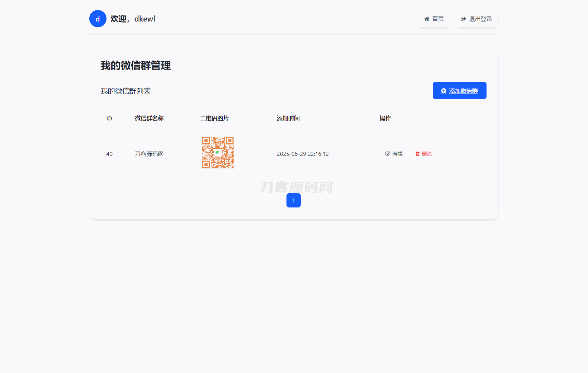Go to page 1 in pagination

pos(293,200)
